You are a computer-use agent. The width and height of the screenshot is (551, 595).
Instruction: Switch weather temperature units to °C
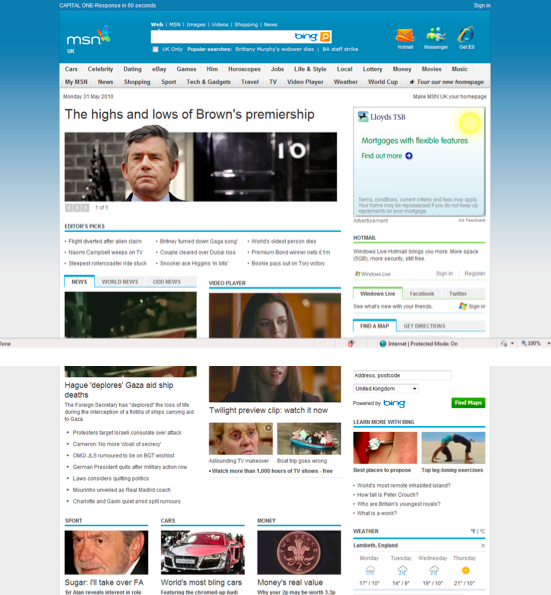coord(482,531)
